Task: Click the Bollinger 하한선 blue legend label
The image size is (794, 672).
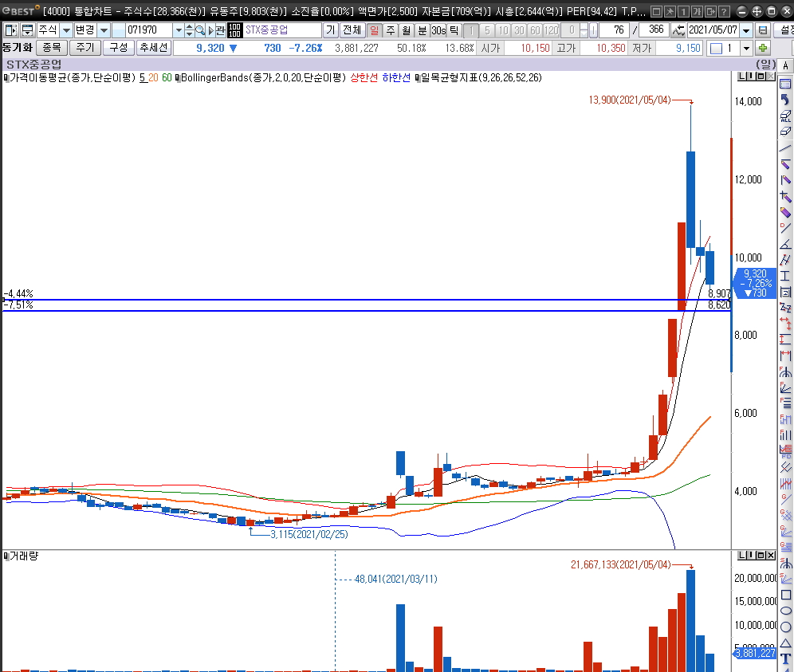Action: 396,78
